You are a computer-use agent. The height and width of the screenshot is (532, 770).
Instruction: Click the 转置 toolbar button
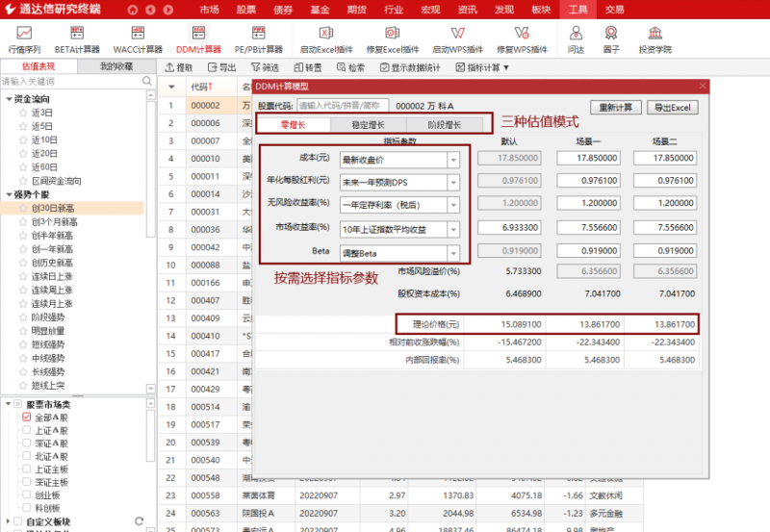click(x=308, y=67)
